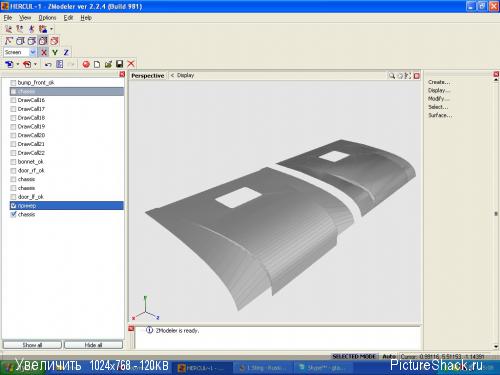500x375 pixels.
Task: Select the DrawCall20 row in object list
Action: tap(67, 135)
